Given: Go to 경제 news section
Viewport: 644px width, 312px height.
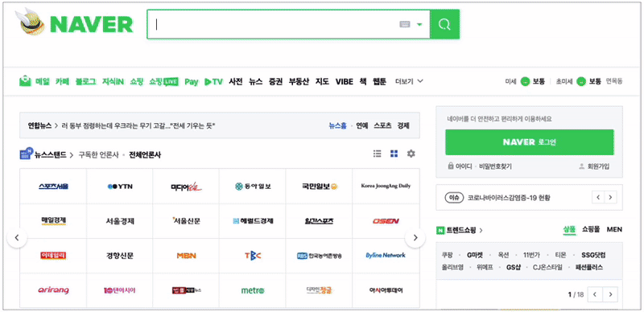Looking at the screenshot, I should [403, 125].
